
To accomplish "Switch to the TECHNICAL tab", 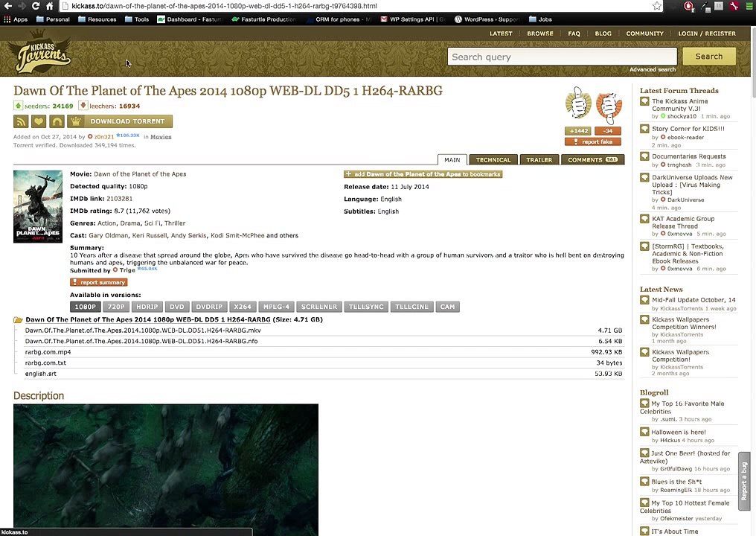I will (493, 160).
